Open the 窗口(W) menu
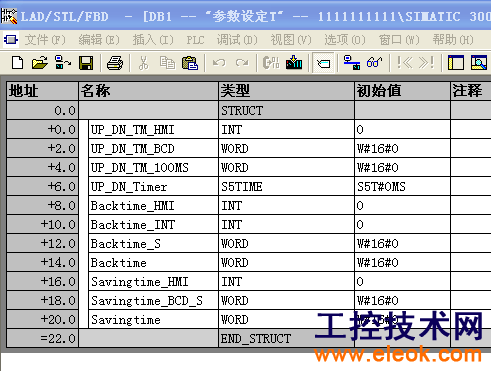Screen dimensions: 491x371 tap(399, 40)
